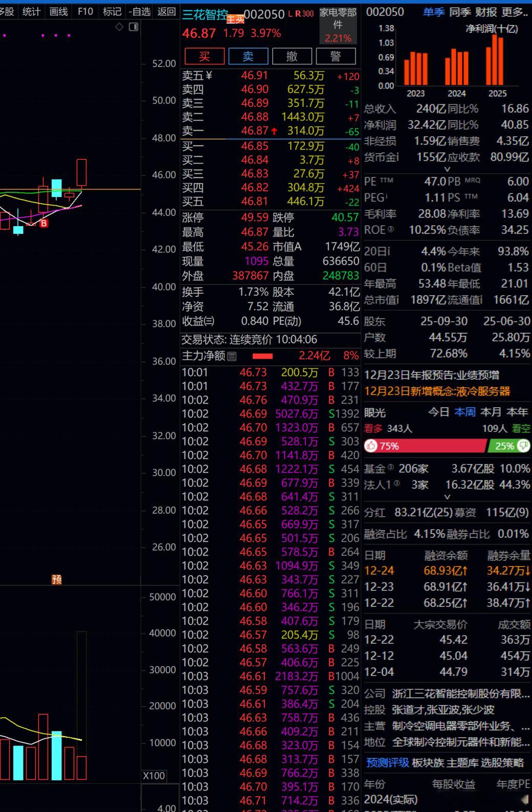Viewport: 532px width, 812px height.
Task: Open the 统计 statistics menu
Action: click(31, 11)
